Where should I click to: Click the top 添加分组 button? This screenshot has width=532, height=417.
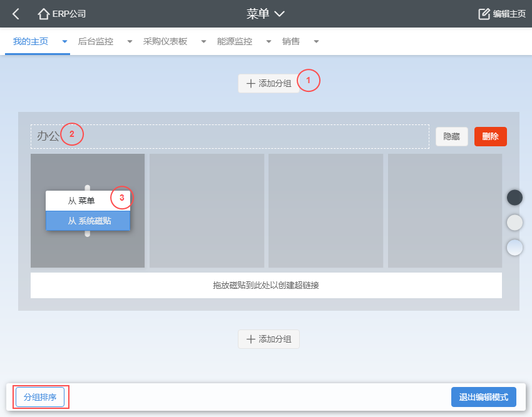[x=269, y=83]
